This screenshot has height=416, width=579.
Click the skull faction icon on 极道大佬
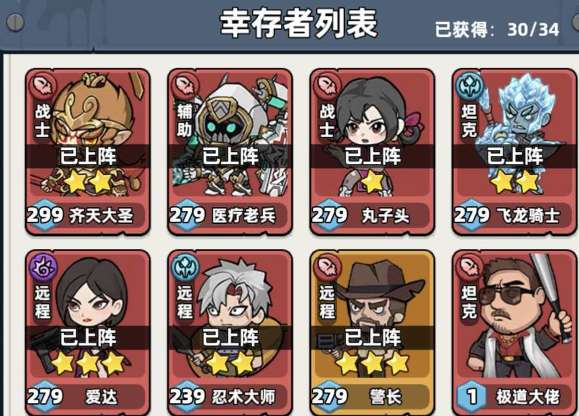click(x=470, y=267)
